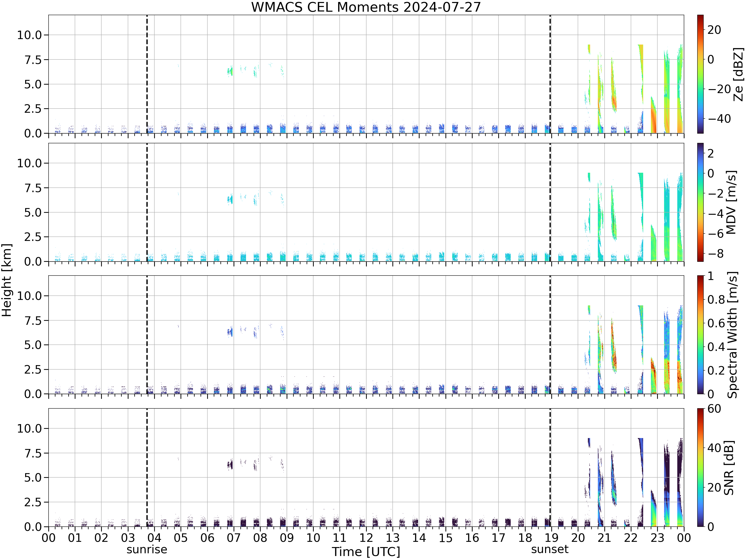The height and width of the screenshot is (560, 747).
Task: Click the SNR dB colorbar
Action: [x=700, y=467]
